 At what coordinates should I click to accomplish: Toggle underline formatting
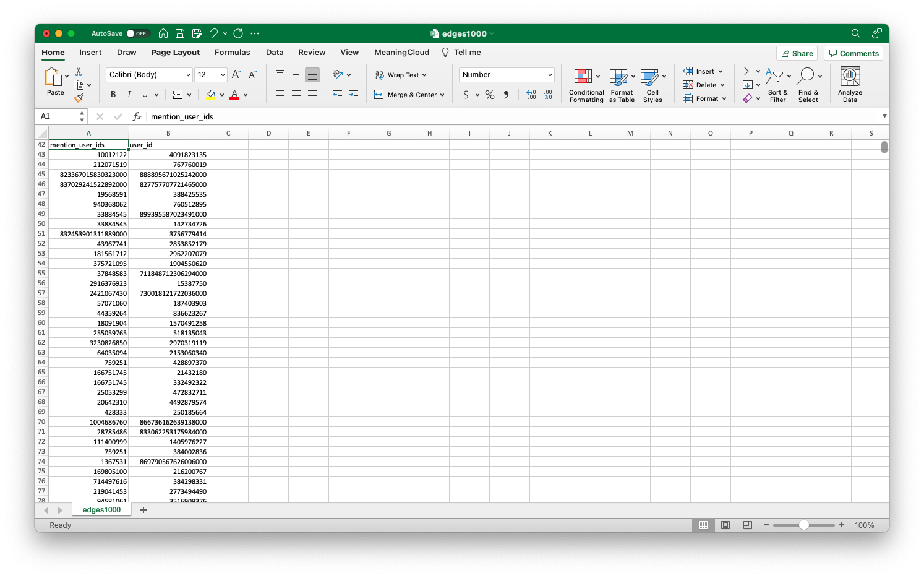[145, 94]
